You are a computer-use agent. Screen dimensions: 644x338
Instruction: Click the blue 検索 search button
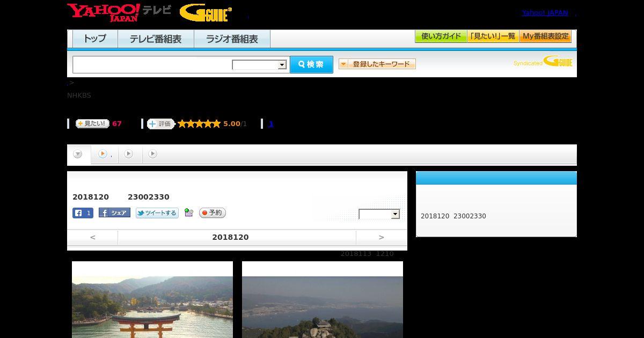click(x=311, y=64)
